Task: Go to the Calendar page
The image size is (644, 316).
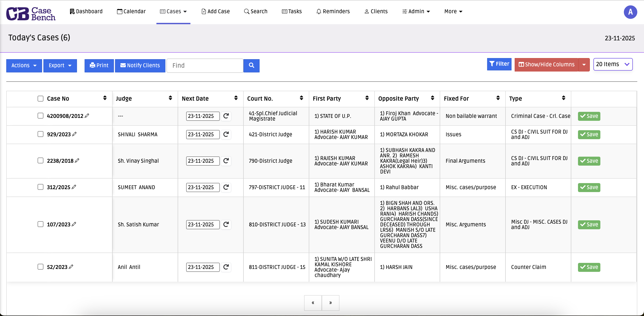Action: (x=131, y=11)
